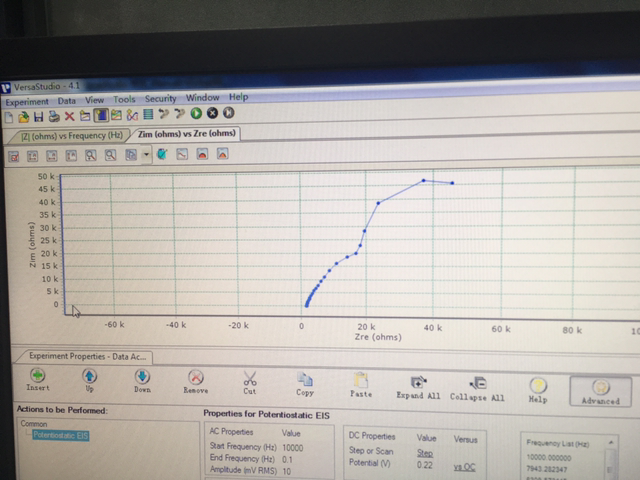Click the Copy button in properties panel
The image size is (640, 480).
click(x=304, y=384)
